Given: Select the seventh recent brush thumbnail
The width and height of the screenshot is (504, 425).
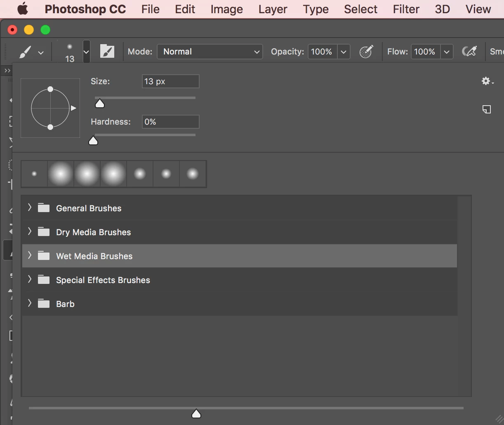Looking at the screenshot, I should pos(193,174).
